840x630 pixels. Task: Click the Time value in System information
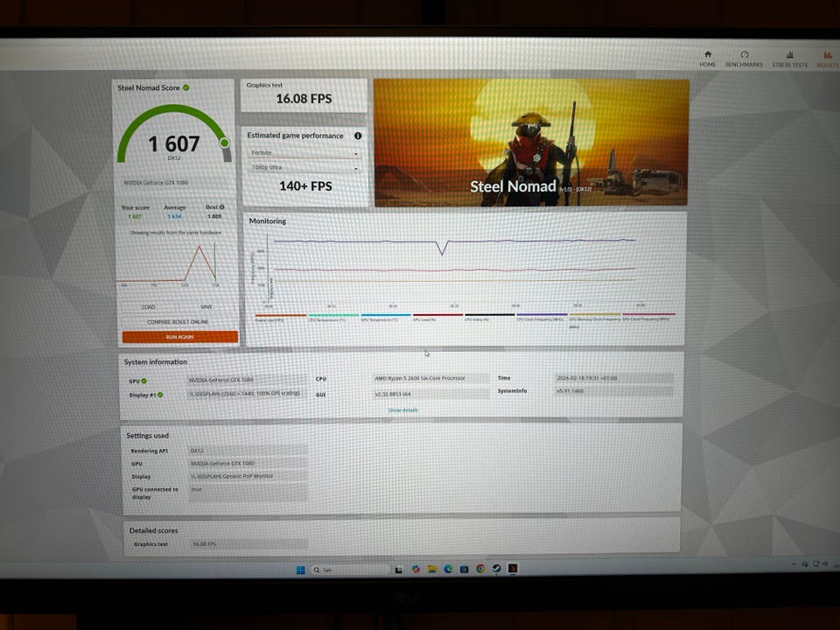click(x=614, y=378)
